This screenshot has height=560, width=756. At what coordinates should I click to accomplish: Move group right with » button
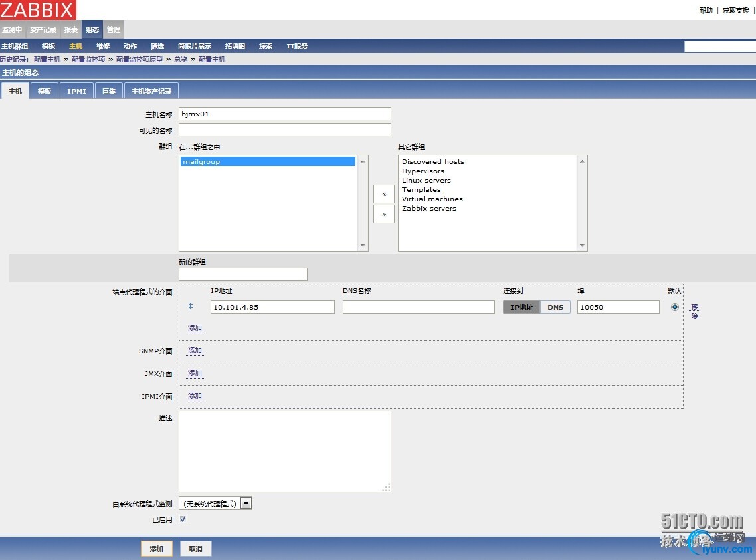coord(384,214)
